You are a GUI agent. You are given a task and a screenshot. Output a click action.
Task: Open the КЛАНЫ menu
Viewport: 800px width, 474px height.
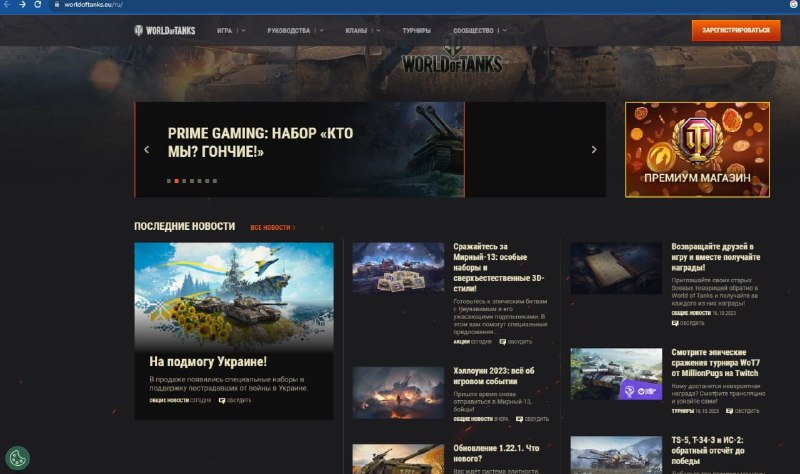[x=356, y=31]
